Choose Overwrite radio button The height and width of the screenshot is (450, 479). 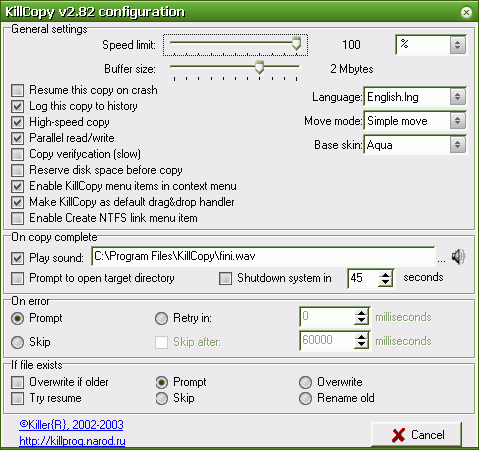coord(305,382)
